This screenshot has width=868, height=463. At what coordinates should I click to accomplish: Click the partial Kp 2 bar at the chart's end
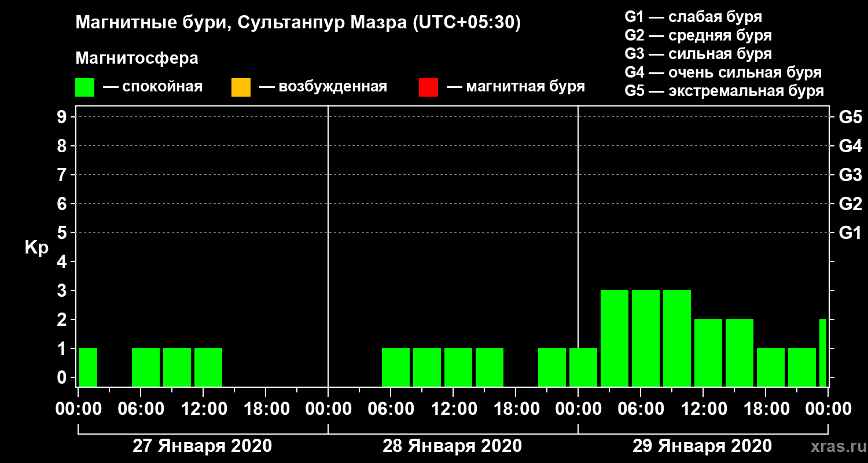point(823,352)
